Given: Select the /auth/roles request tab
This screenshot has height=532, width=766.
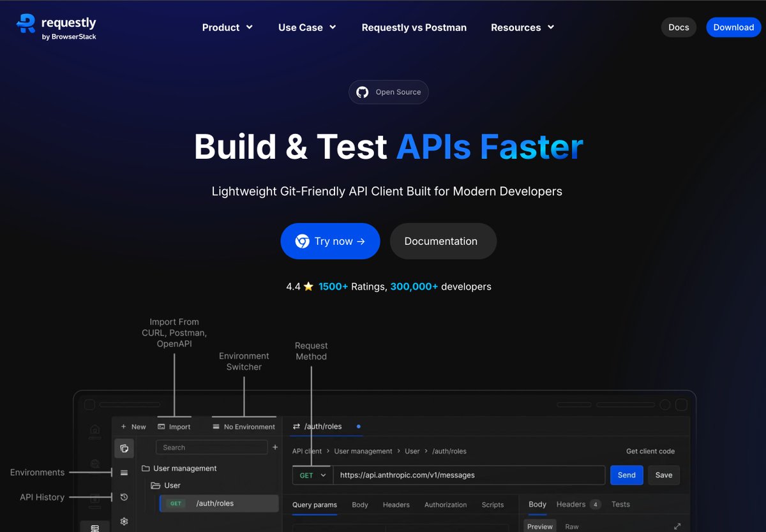Looking at the screenshot, I should pyautogui.click(x=326, y=426).
